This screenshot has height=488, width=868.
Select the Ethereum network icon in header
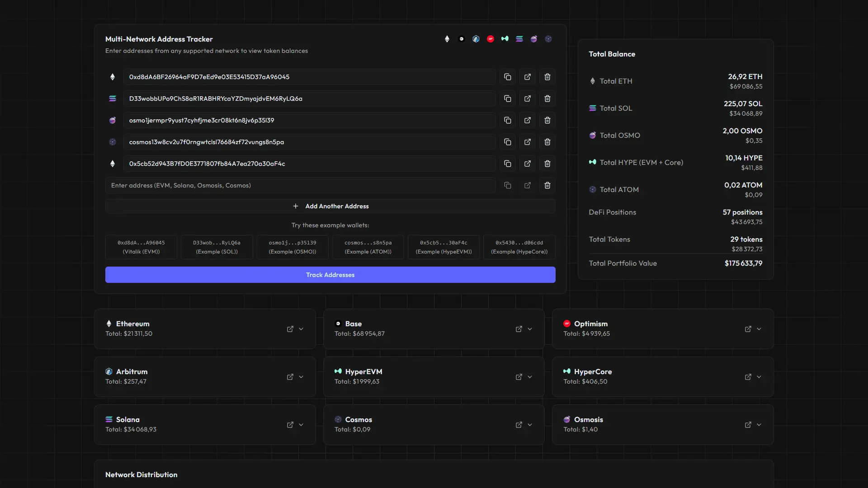(x=447, y=39)
